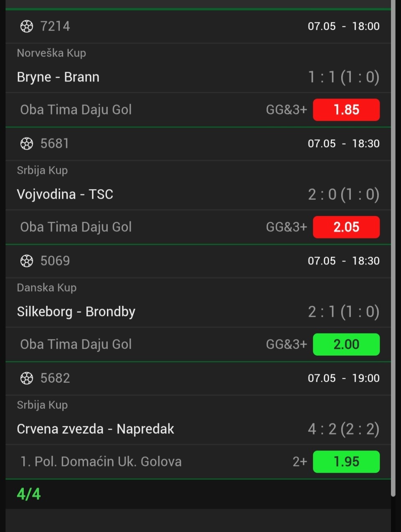The height and width of the screenshot is (532, 401).
Task: Select the red 1.85 odds box
Action: [346, 110]
